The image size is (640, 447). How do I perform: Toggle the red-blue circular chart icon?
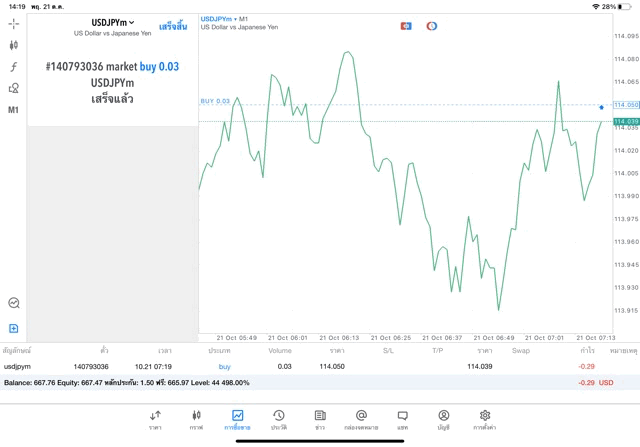tap(431, 25)
